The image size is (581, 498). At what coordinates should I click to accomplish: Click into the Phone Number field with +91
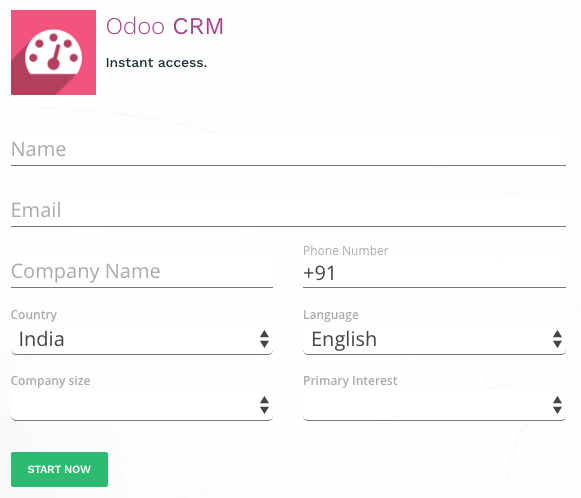(434, 273)
